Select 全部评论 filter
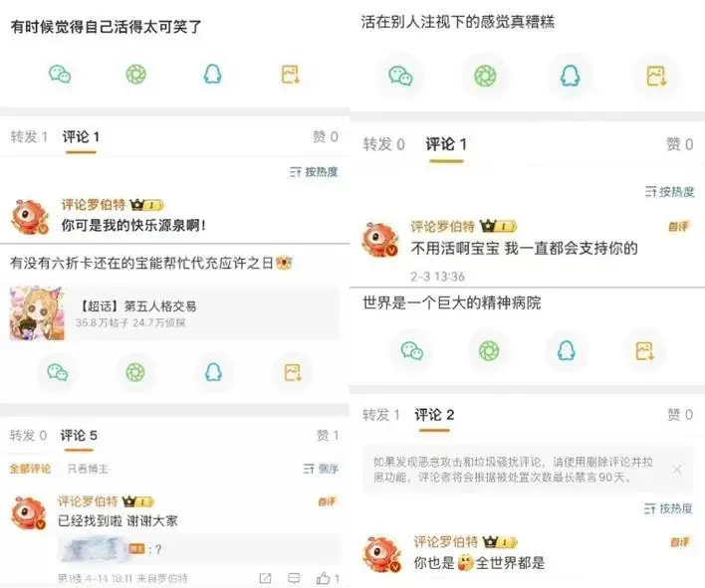The image size is (705, 588). 30,469
